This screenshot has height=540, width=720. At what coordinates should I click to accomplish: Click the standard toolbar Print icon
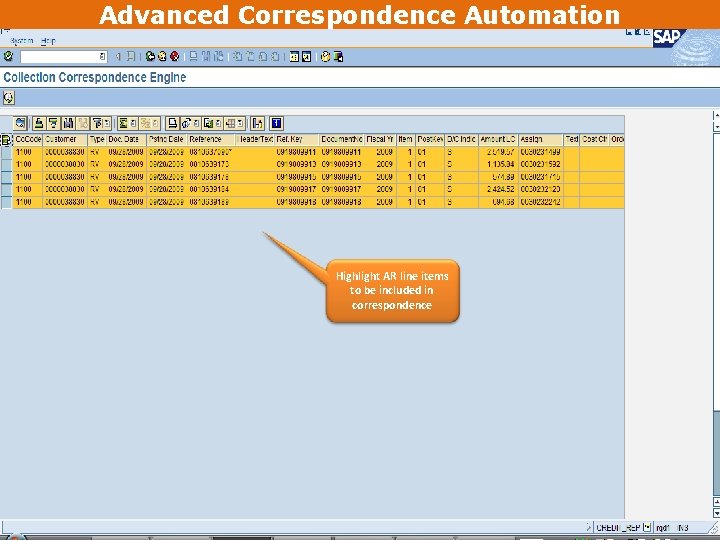tap(194, 56)
